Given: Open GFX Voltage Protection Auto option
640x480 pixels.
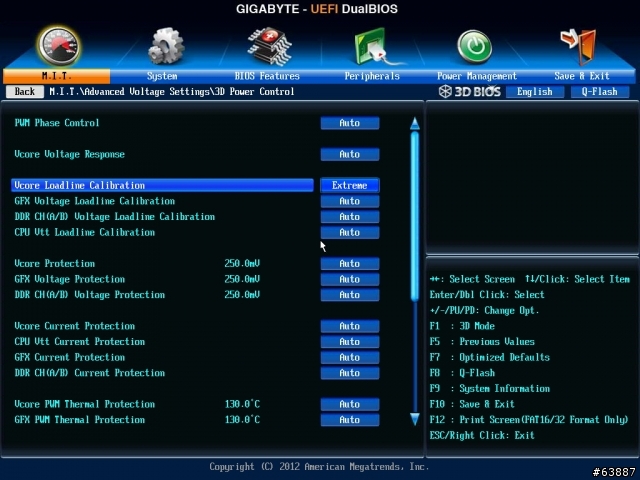Looking at the screenshot, I should [350, 279].
